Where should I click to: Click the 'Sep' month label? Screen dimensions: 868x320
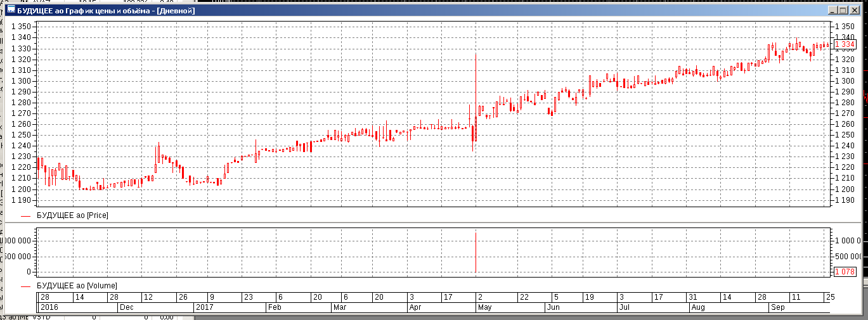(x=777, y=307)
